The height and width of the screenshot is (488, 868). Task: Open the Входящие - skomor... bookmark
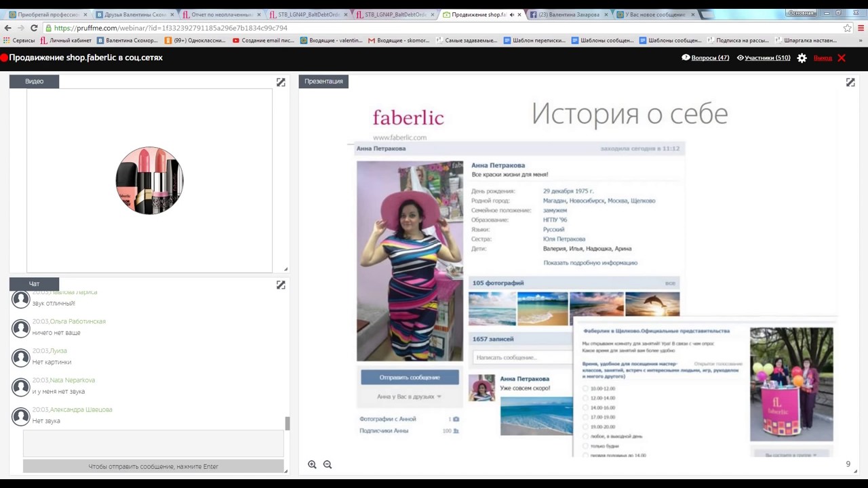[399, 40]
